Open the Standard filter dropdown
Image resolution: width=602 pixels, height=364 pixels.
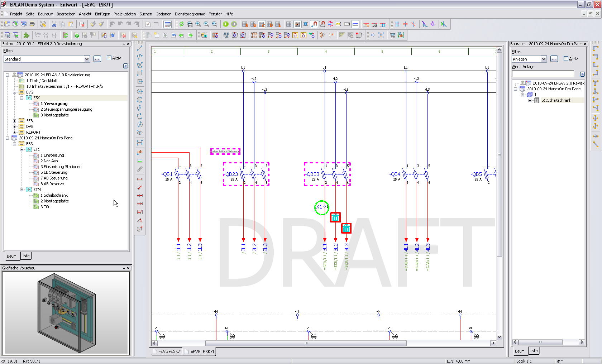87,59
